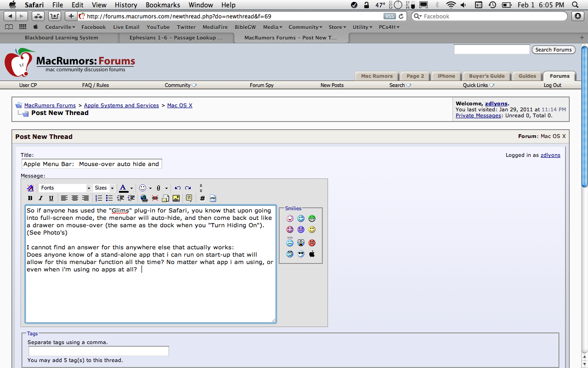Image resolution: width=588 pixels, height=368 pixels.
Task: Expand the Community navbar menu
Action: [x=181, y=85]
